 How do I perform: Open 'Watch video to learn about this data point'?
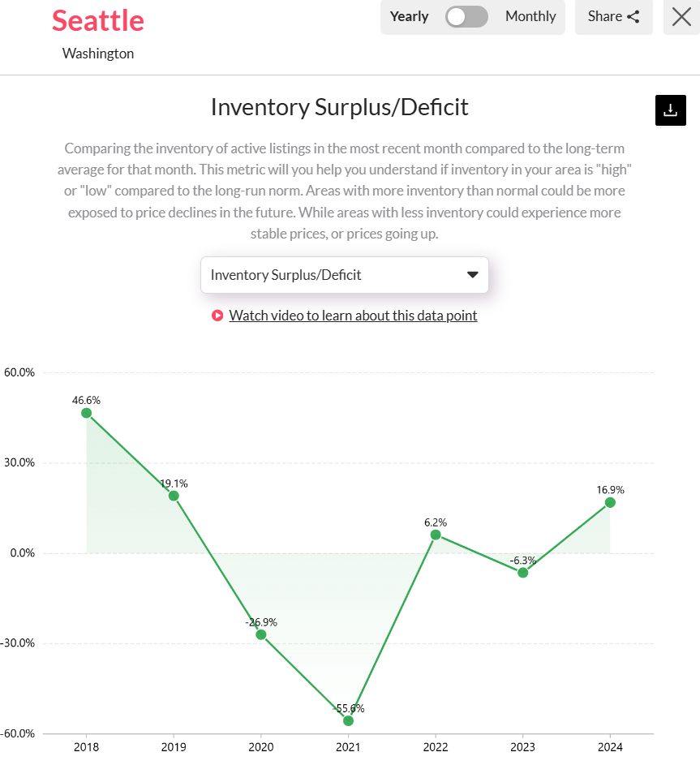tap(354, 316)
